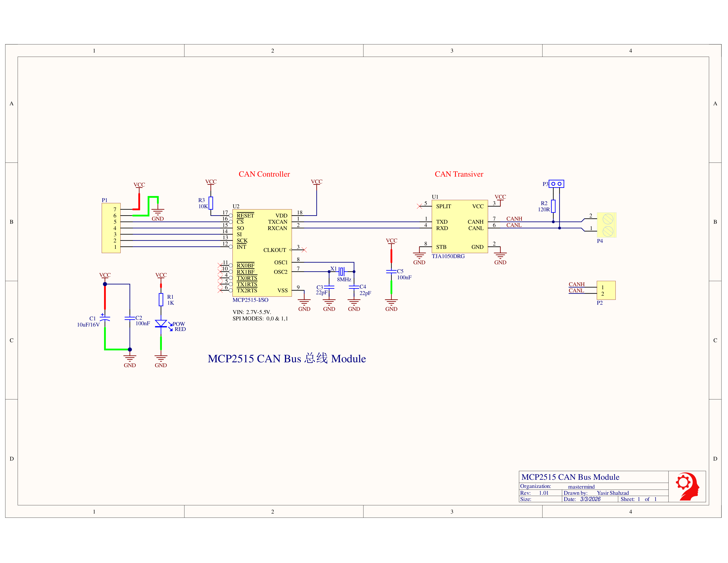Click the RXD pin label on U1

[442, 228]
